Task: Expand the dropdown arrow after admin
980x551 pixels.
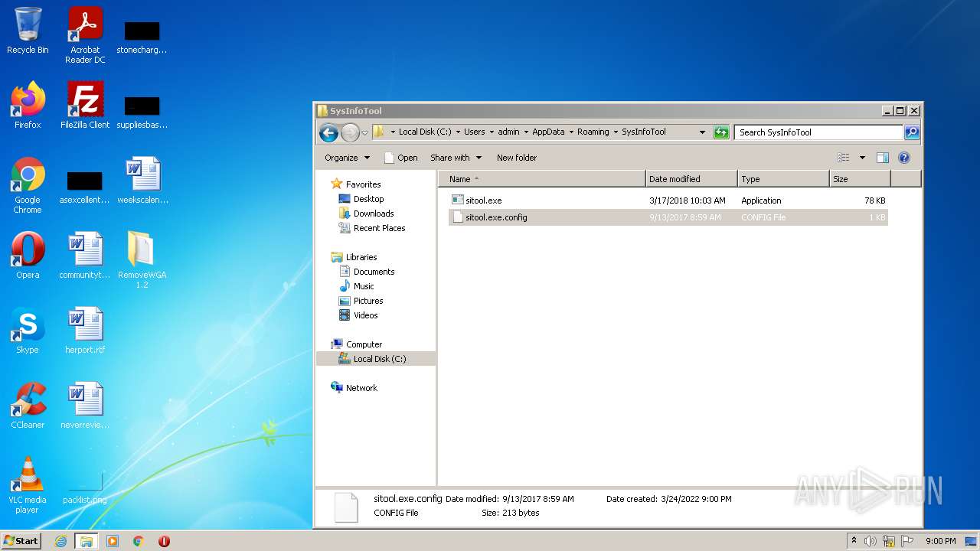Action: click(x=526, y=132)
